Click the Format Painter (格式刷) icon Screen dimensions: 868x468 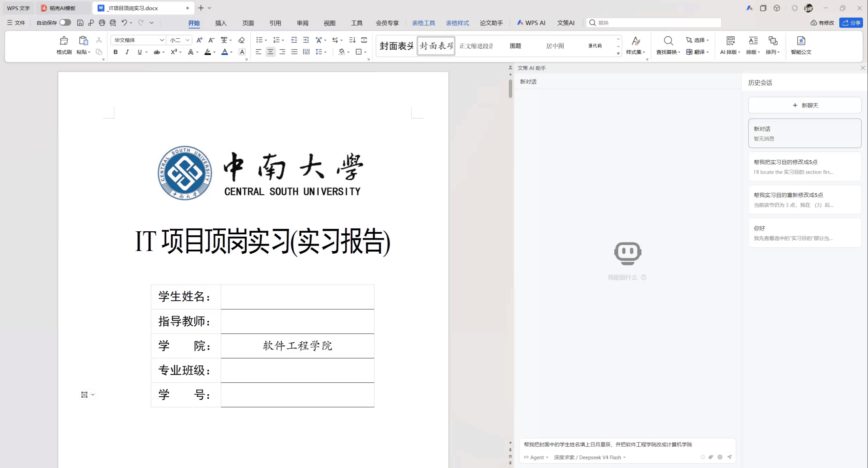point(64,41)
